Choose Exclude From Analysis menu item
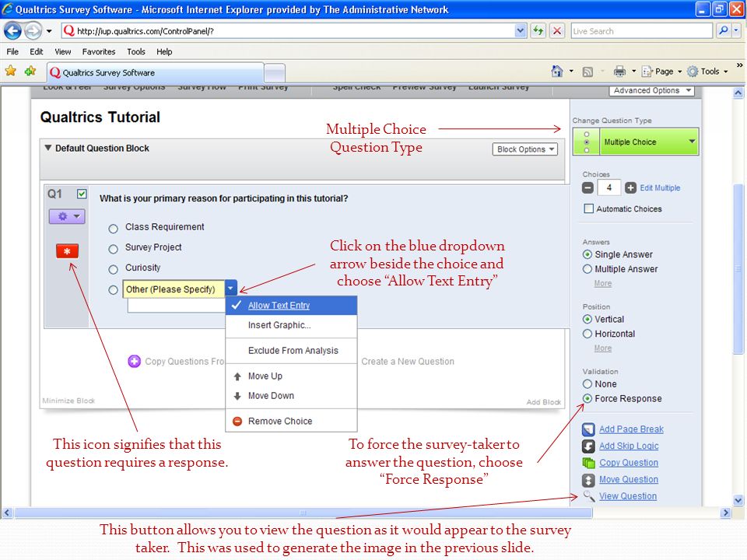The image size is (747, 560). pyautogui.click(x=291, y=351)
